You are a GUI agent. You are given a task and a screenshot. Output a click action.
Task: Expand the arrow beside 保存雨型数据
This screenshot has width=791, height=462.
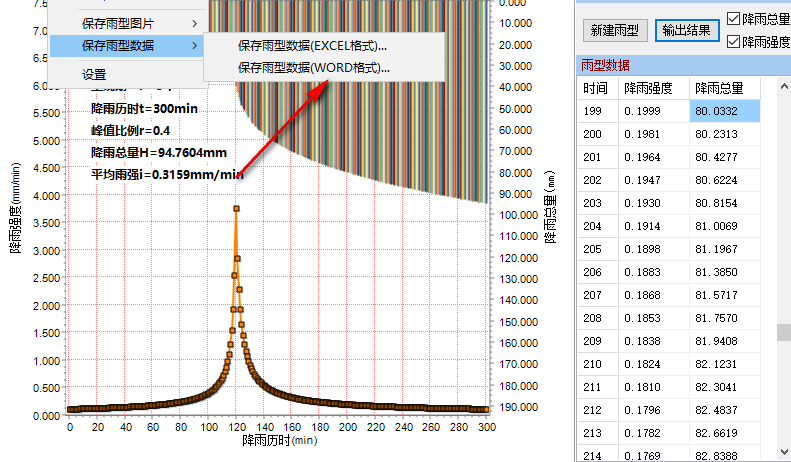pyautogui.click(x=194, y=46)
